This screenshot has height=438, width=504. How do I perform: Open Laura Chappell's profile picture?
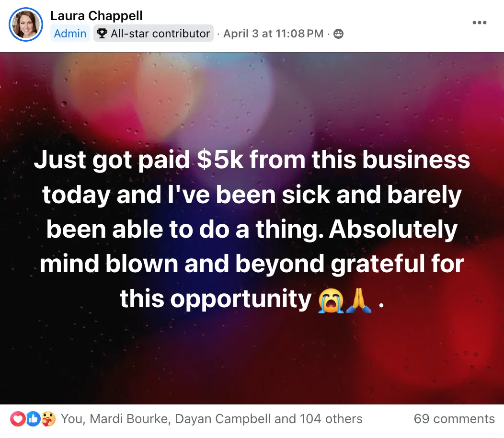point(26,24)
